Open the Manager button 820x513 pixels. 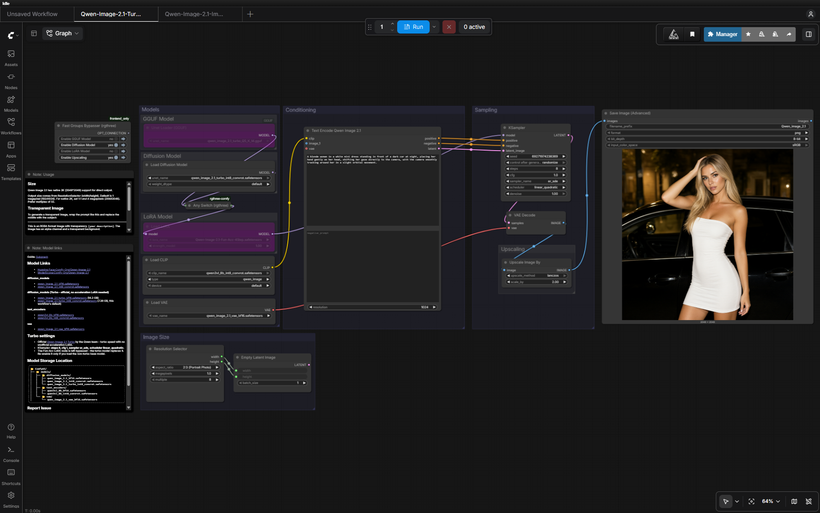pyautogui.click(x=722, y=34)
